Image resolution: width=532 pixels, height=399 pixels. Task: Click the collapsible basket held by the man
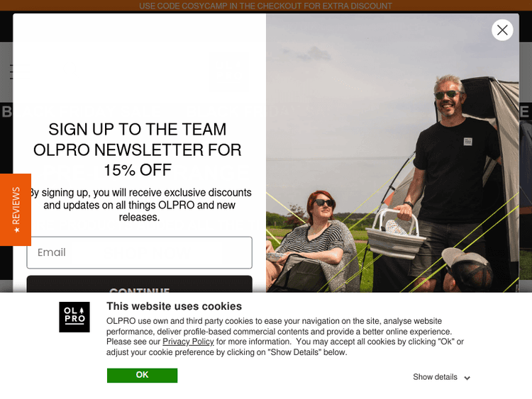[x=395, y=234]
